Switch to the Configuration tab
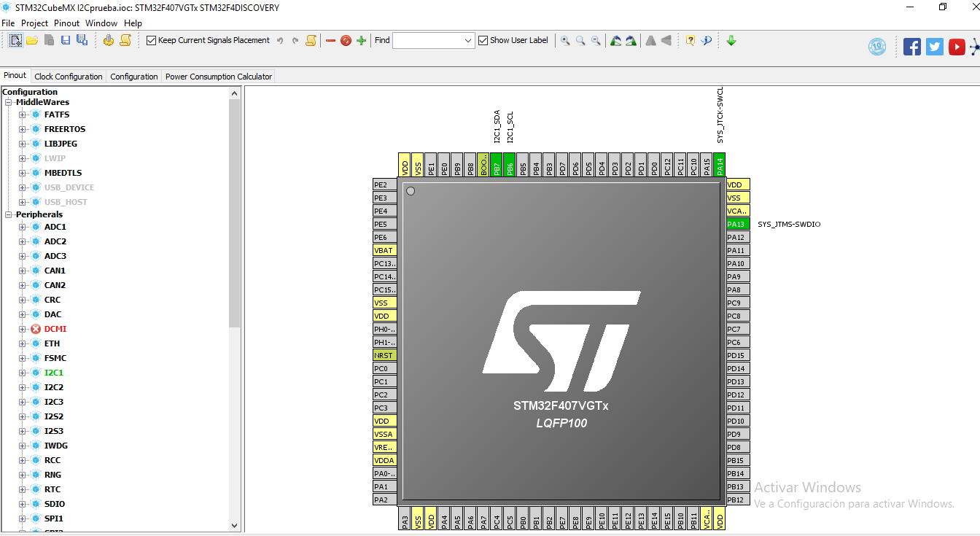The height and width of the screenshot is (536, 980). tap(134, 77)
